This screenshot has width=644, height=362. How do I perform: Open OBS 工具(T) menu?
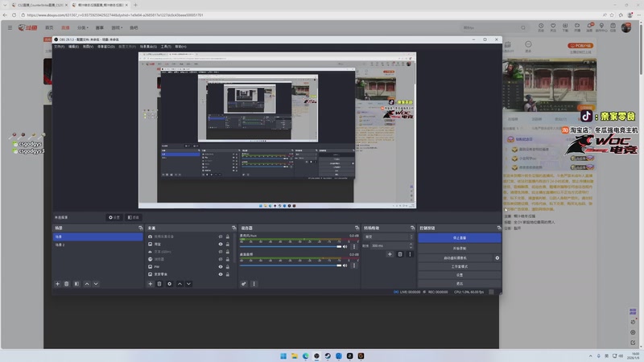(x=166, y=47)
